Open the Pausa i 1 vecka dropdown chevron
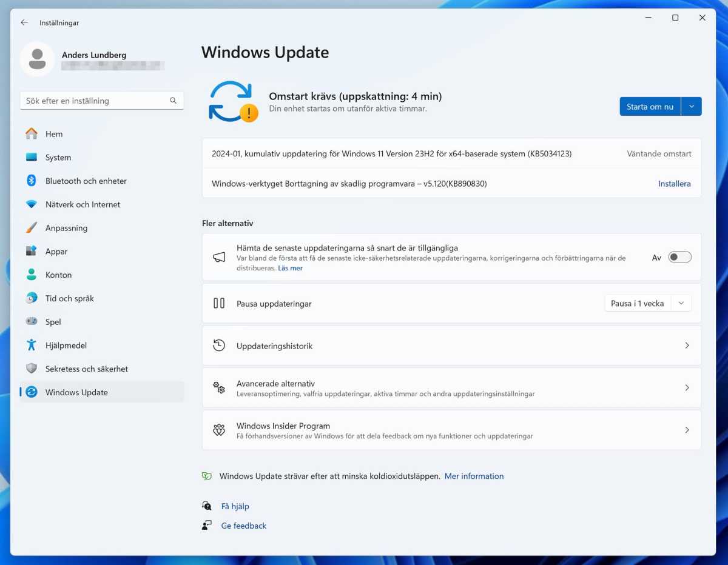 [x=681, y=303]
